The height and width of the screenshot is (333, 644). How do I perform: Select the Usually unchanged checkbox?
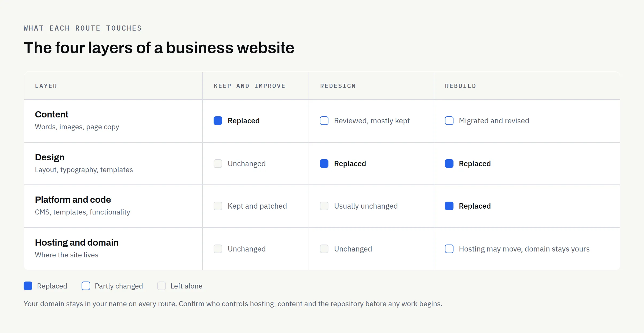[x=324, y=206]
